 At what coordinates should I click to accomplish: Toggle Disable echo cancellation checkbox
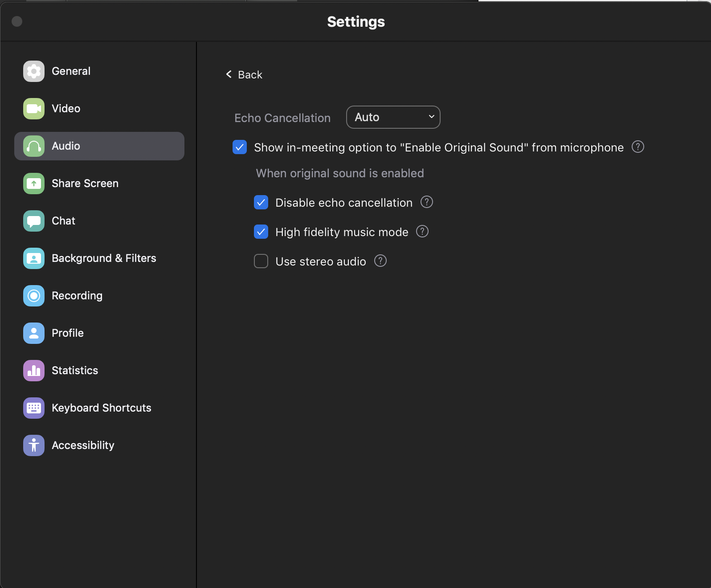tap(261, 202)
